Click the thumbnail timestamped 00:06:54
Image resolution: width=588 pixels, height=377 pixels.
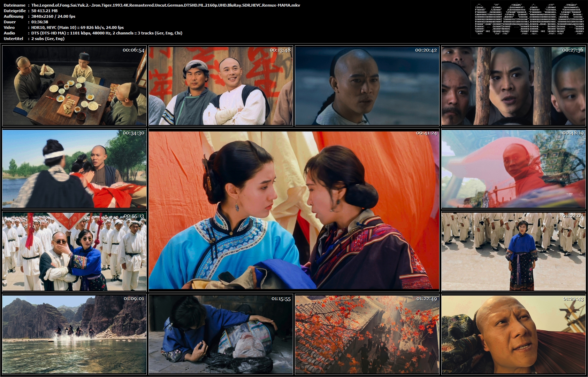pos(74,86)
